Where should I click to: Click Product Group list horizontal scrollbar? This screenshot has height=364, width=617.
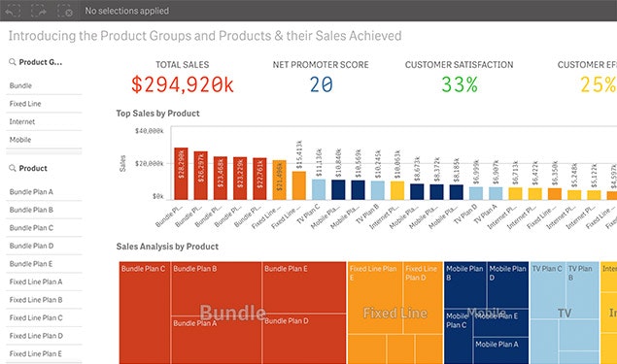(44, 151)
